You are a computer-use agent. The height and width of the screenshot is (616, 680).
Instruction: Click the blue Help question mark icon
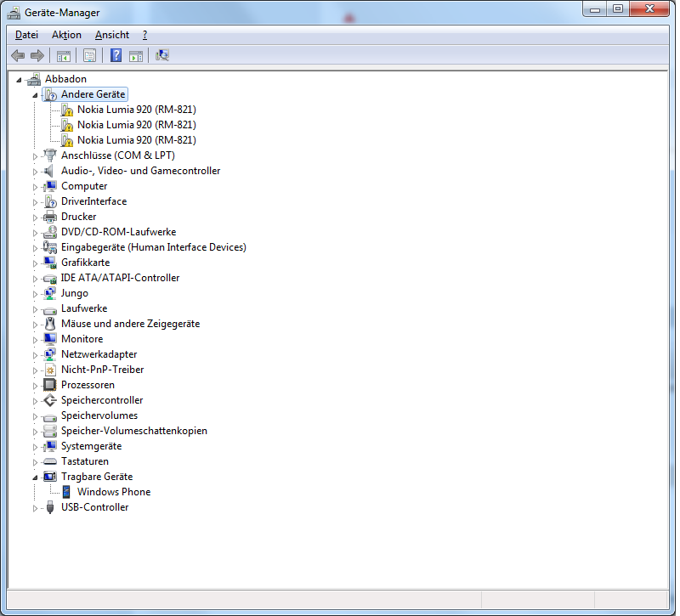[116, 55]
